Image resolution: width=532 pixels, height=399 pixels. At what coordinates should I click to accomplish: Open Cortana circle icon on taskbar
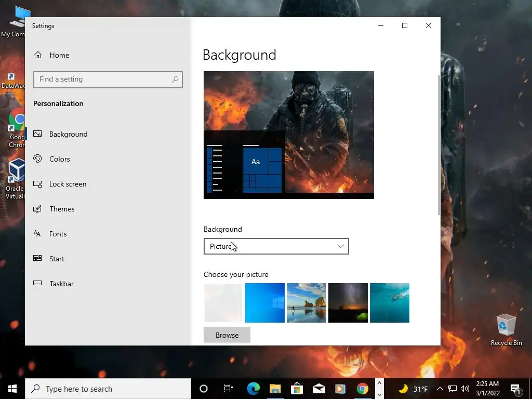204,389
